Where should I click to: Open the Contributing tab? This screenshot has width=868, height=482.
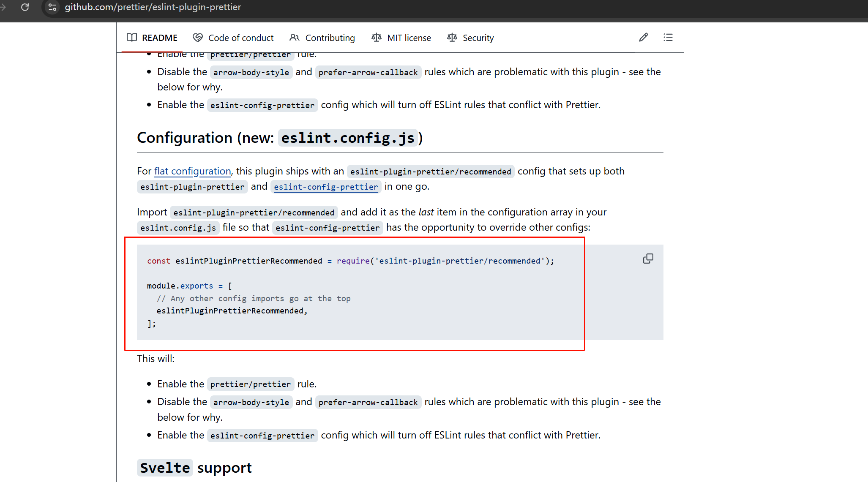coord(330,38)
